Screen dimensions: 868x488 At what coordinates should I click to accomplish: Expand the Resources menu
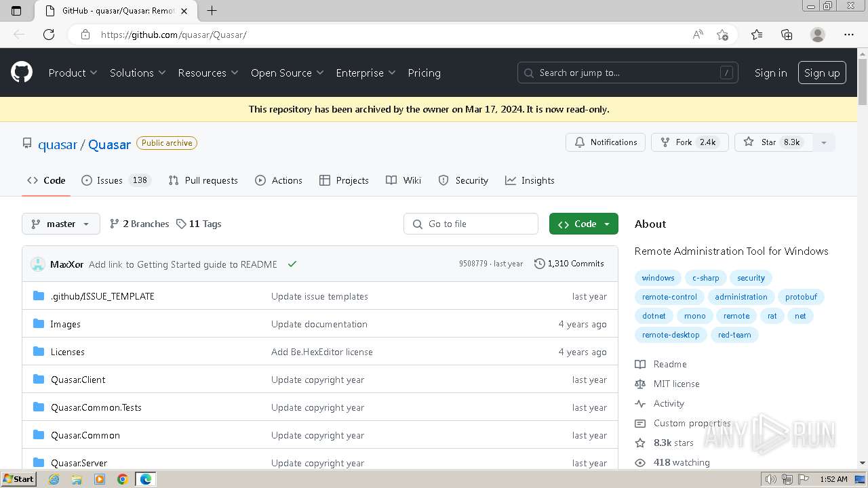[x=208, y=73]
